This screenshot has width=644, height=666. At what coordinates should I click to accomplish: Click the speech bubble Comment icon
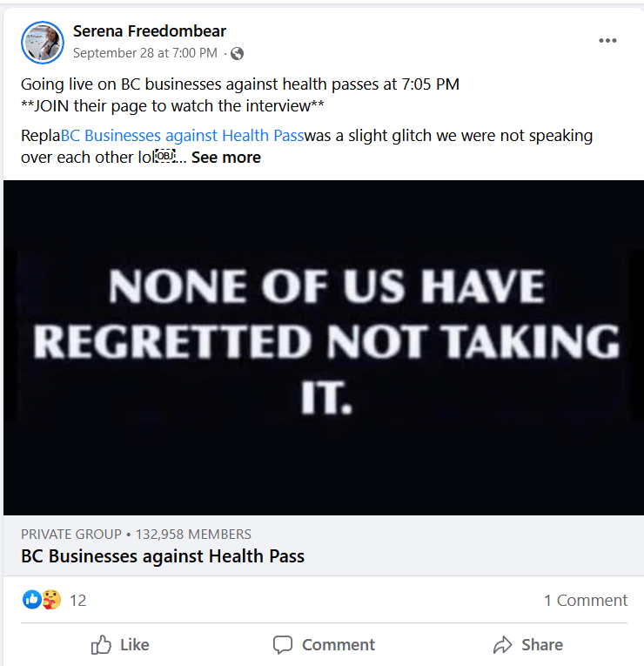coord(283,645)
